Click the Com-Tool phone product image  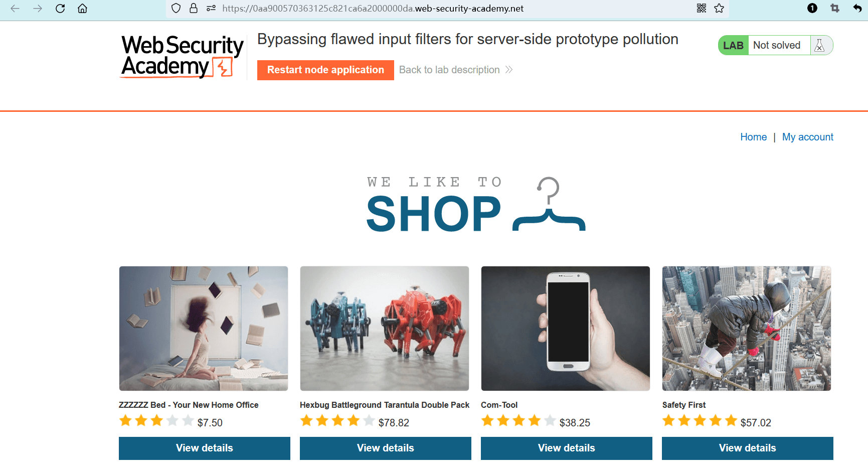tap(566, 329)
